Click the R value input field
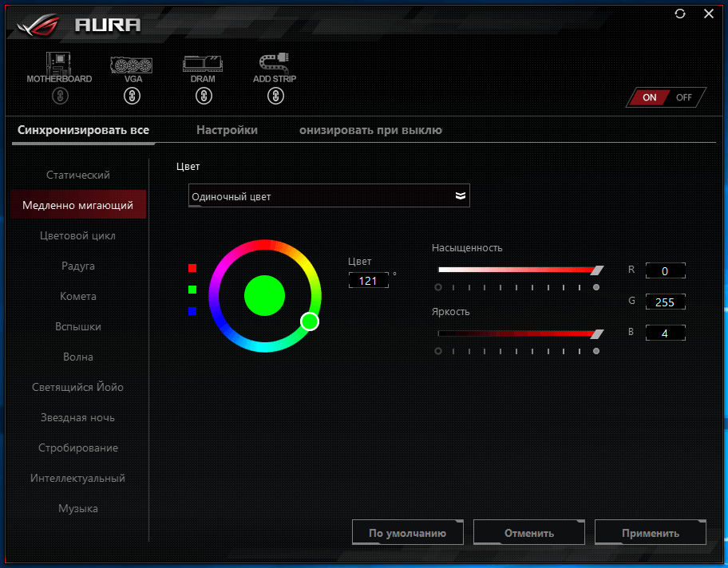The width and height of the screenshot is (728, 568). click(x=665, y=271)
